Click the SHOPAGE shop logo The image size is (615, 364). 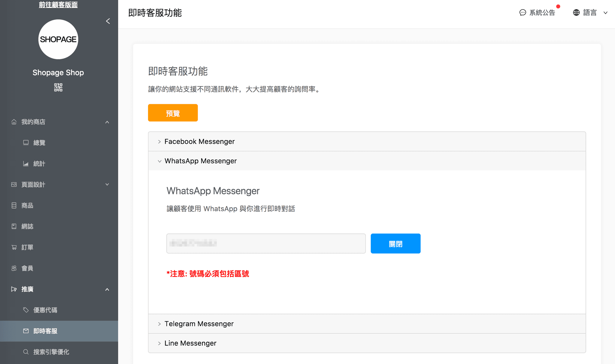tap(58, 39)
